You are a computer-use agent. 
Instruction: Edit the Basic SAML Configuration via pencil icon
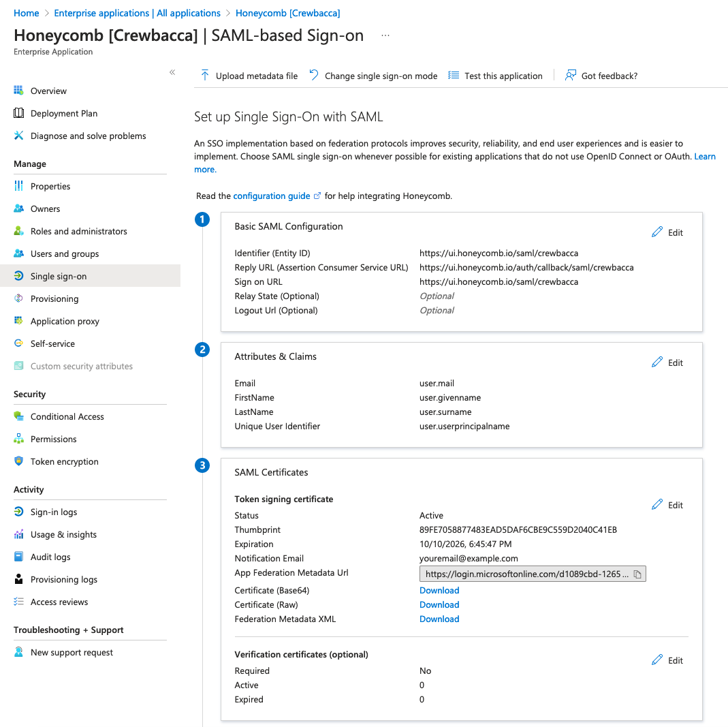657,232
